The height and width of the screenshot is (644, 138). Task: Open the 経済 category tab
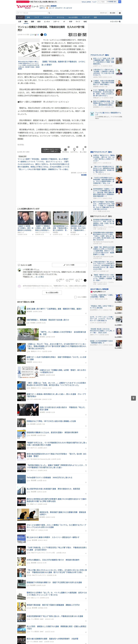pos(39,21)
